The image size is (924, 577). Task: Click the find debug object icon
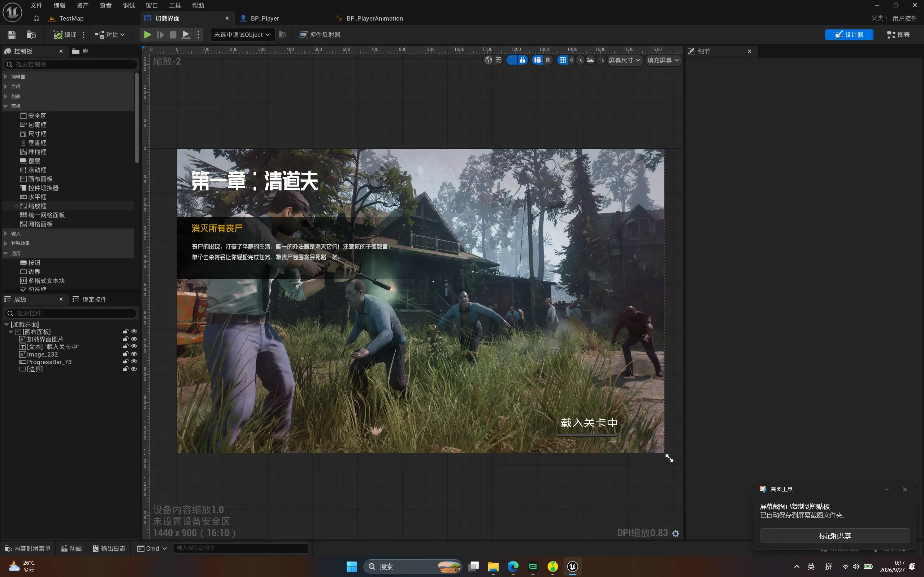click(282, 35)
